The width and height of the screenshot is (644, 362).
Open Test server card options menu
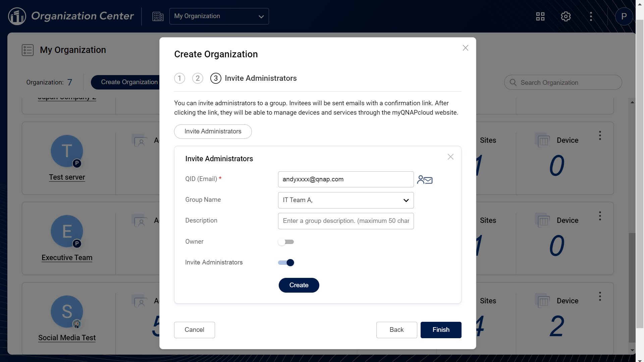coord(600,135)
